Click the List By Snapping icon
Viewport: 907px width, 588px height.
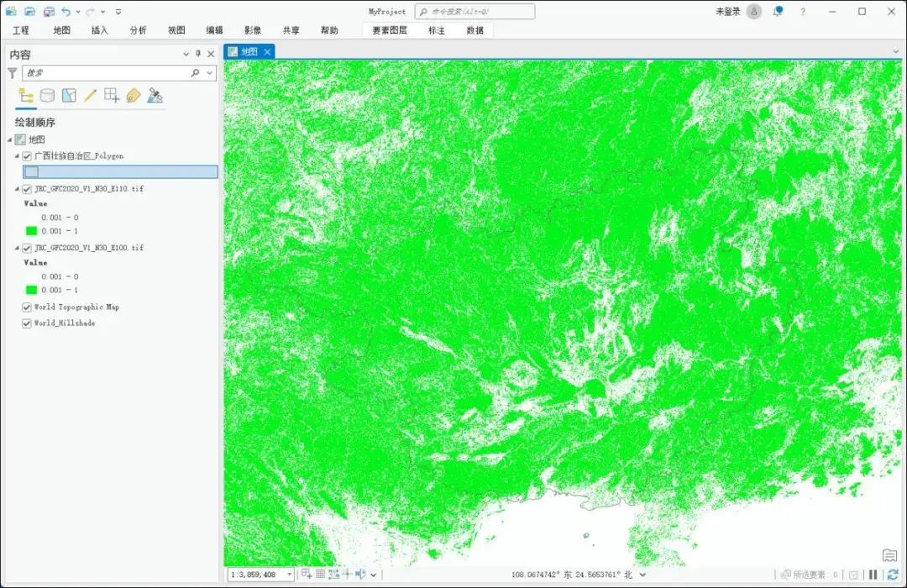coord(112,95)
